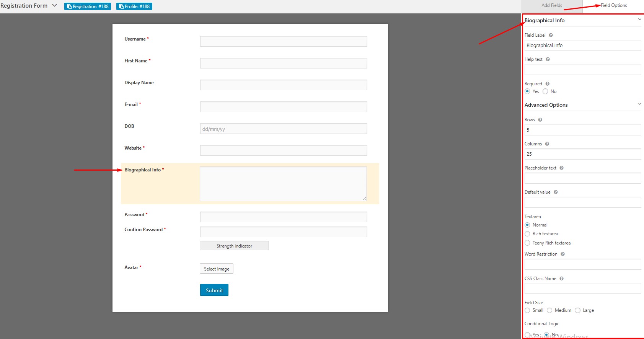Edit the Field Label input box
Screen dimensions: 644x339
coord(583,45)
